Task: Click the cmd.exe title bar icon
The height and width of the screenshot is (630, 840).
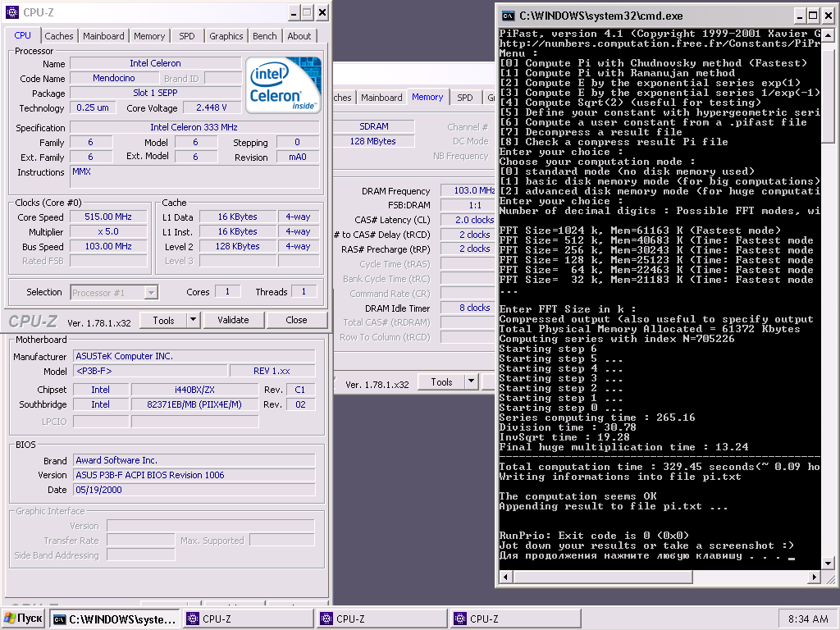Action: pos(508,16)
